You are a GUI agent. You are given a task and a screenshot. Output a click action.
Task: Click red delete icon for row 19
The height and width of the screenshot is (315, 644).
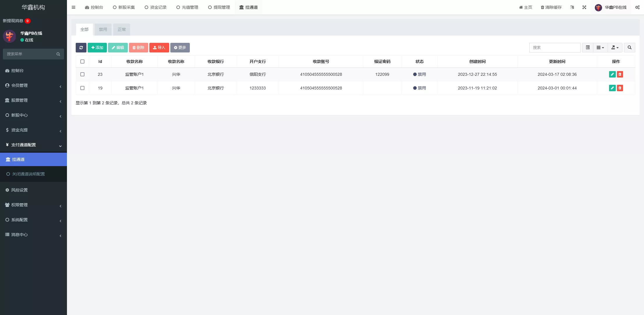pyautogui.click(x=620, y=88)
